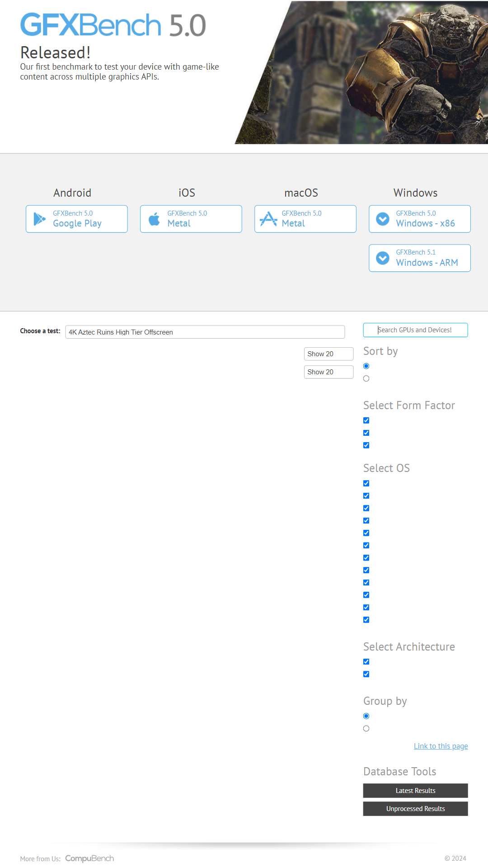This screenshot has width=488, height=868.
Task: Uncheck second checkbox under Select Architecture
Action: [366, 674]
